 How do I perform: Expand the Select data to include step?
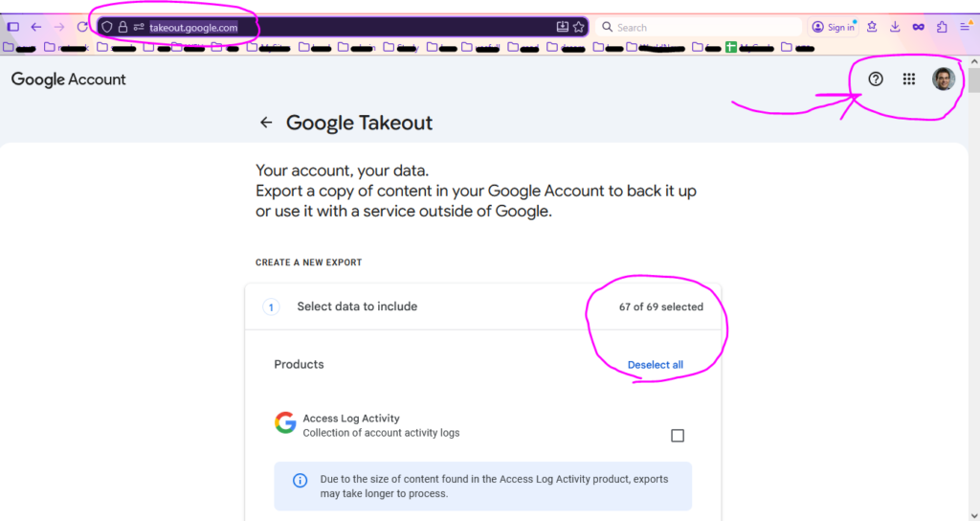pos(356,306)
